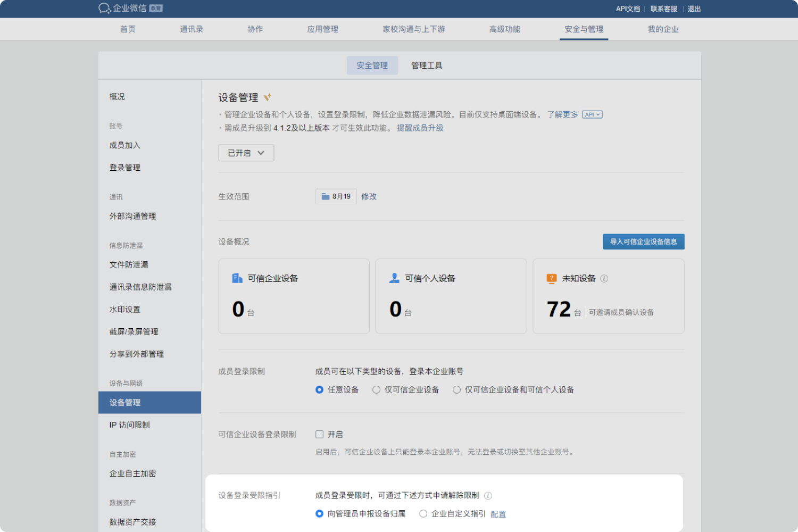Click the gold sparkle icon beside 设备管理 title
798x532 pixels.
[268, 97]
